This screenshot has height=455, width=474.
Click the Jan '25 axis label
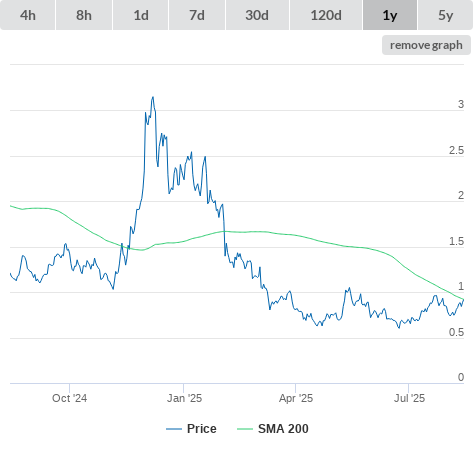(x=184, y=398)
